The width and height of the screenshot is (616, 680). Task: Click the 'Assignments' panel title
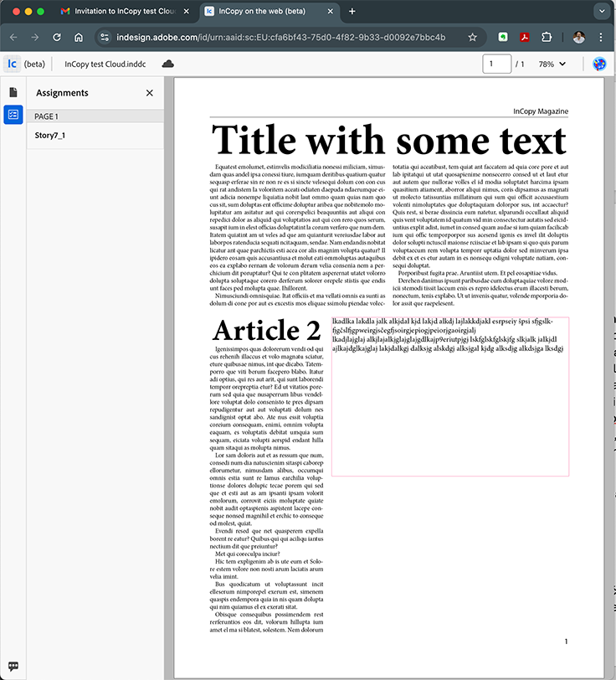pyautogui.click(x=62, y=93)
